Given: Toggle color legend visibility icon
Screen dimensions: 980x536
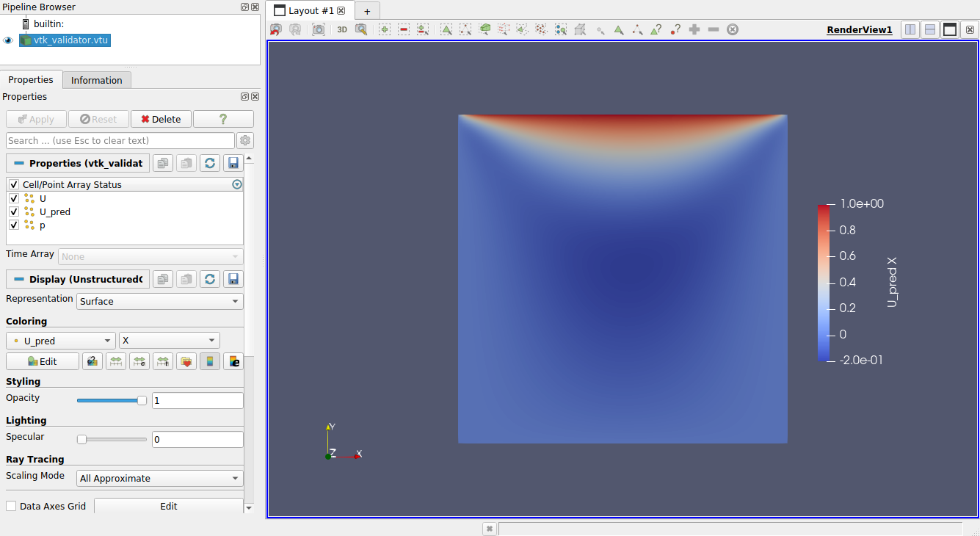Looking at the screenshot, I should pos(210,361).
